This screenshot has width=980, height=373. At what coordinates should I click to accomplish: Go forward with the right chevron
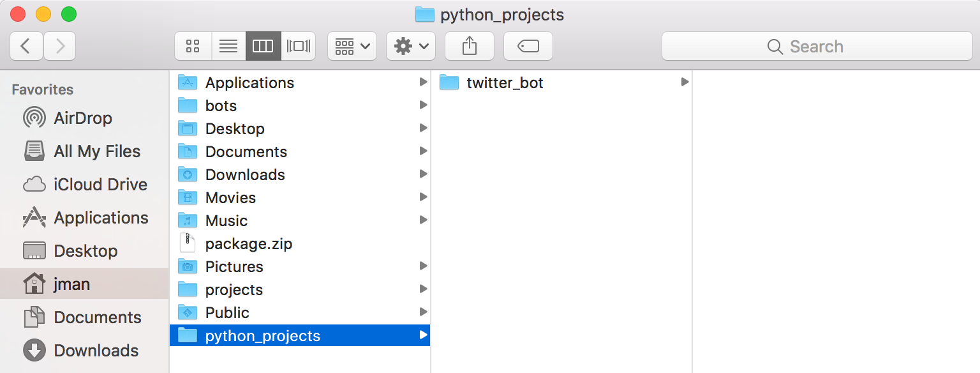[x=60, y=46]
